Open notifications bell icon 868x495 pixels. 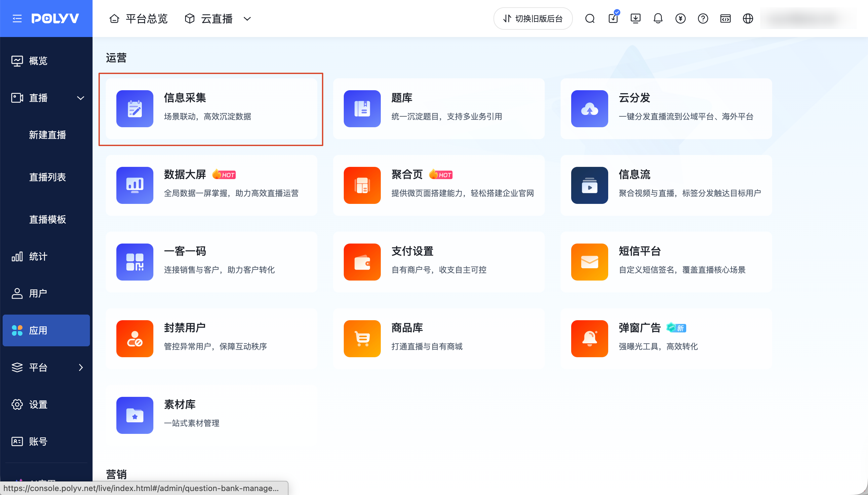(x=658, y=19)
